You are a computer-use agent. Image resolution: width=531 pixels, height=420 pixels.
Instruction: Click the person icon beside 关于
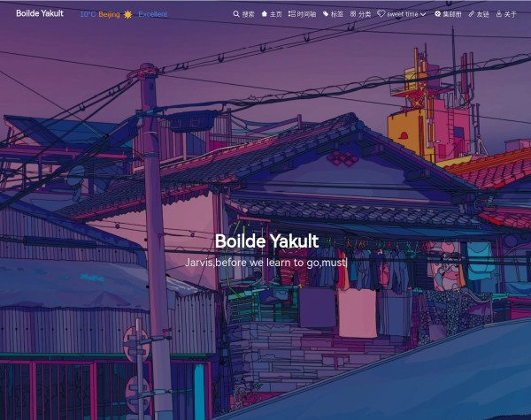tap(499, 14)
